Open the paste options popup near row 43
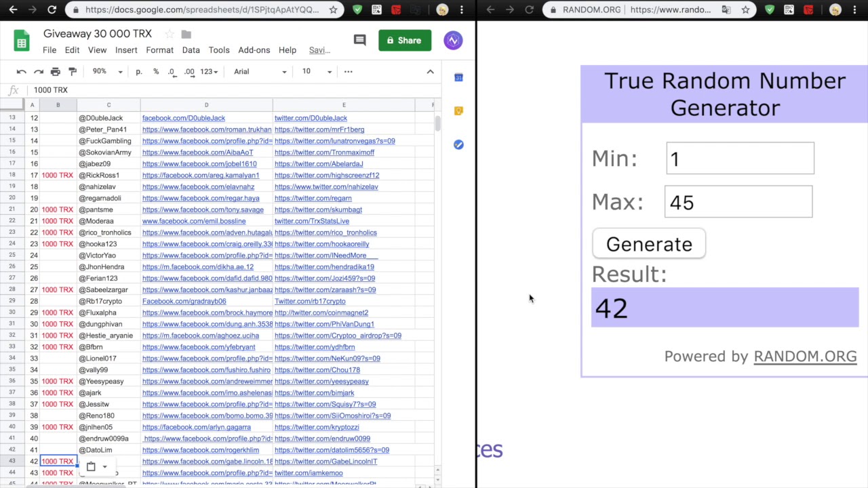The image size is (868, 488). coord(96,466)
